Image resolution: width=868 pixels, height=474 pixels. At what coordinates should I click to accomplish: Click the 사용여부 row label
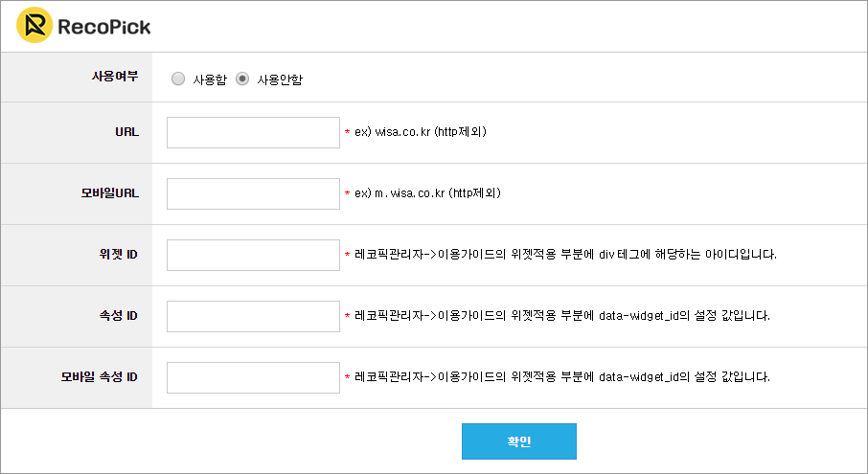pos(115,77)
